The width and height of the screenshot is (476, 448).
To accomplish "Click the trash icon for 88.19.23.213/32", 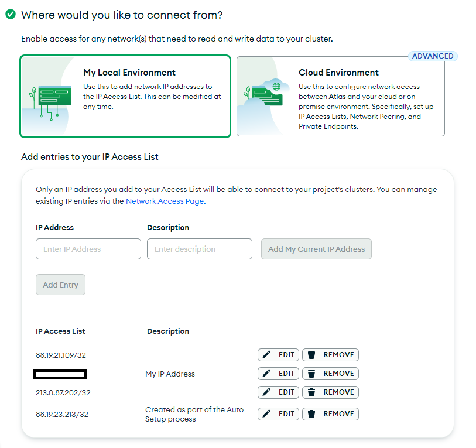I will tap(311, 413).
